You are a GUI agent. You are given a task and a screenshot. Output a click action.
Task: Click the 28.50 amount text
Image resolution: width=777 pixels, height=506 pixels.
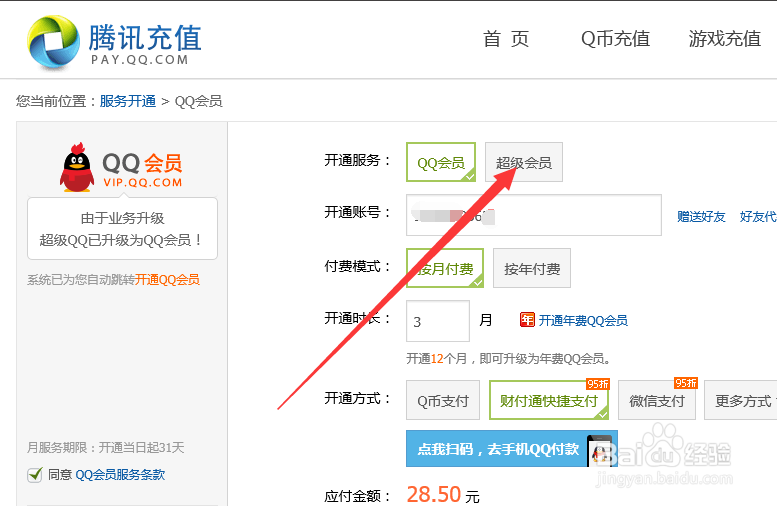coord(434,494)
